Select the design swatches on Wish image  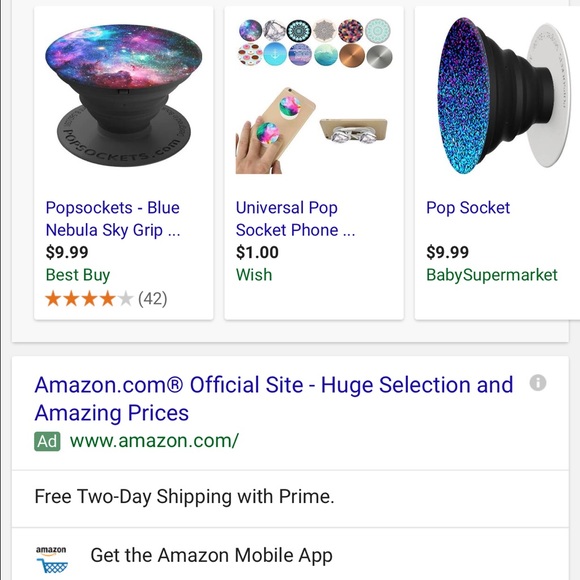(315, 43)
